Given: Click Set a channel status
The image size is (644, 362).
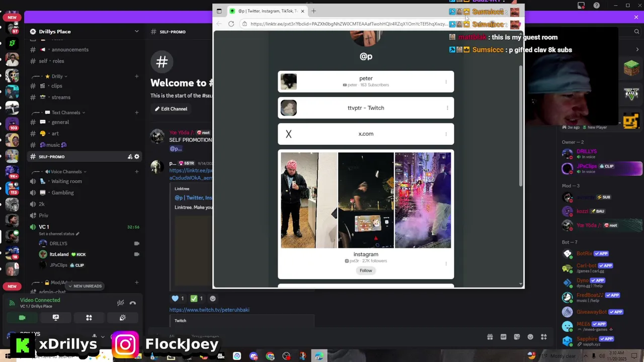Looking at the screenshot, I should pos(59,234).
